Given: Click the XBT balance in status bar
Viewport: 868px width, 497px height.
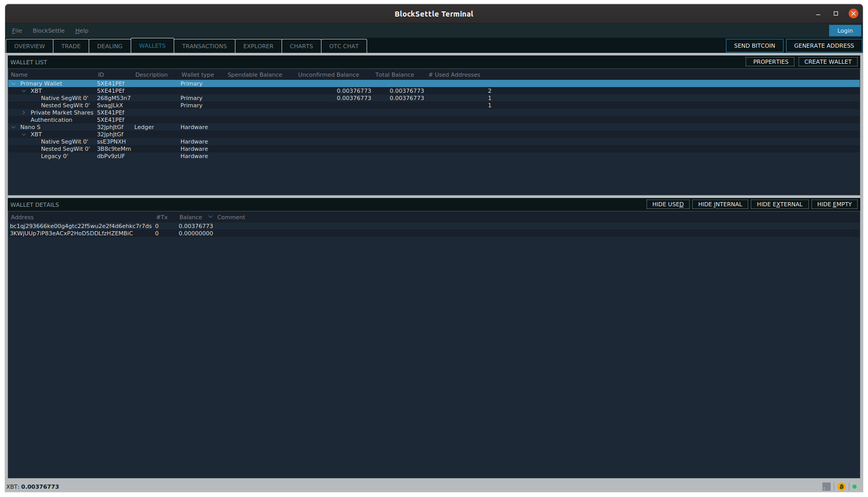Looking at the screenshot, I should (x=33, y=487).
